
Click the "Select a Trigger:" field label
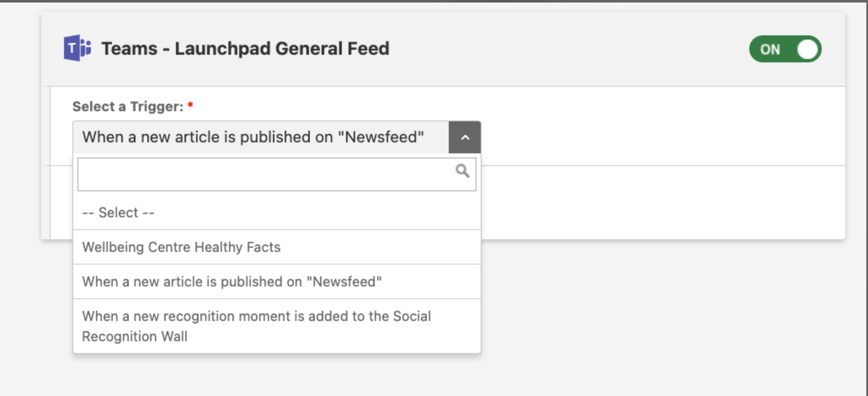(x=128, y=107)
